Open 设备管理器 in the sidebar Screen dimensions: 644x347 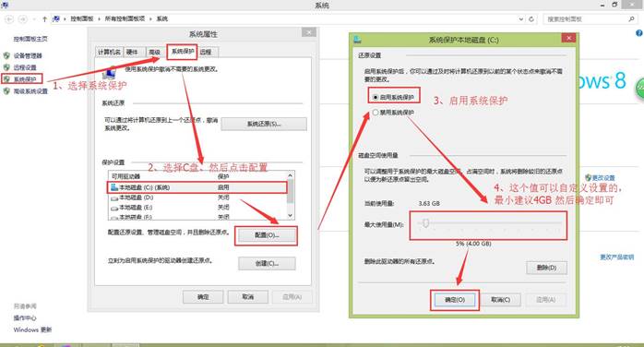point(28,55)
